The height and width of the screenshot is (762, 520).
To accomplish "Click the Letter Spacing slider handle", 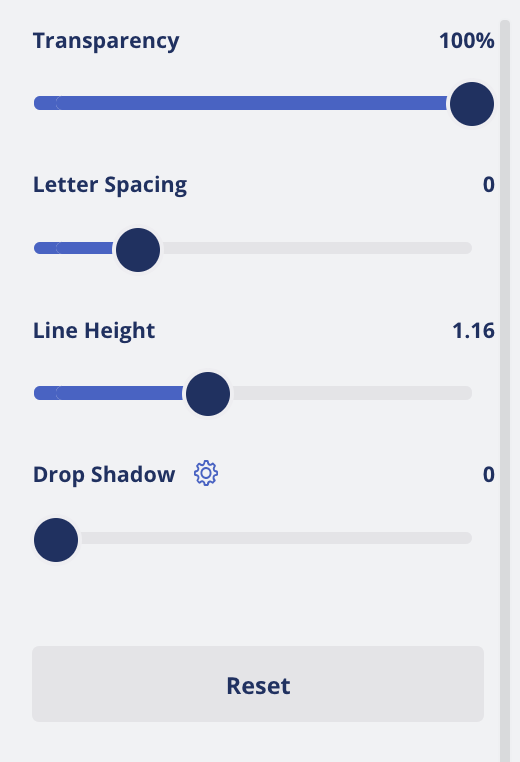I will [x=138, y=250].
